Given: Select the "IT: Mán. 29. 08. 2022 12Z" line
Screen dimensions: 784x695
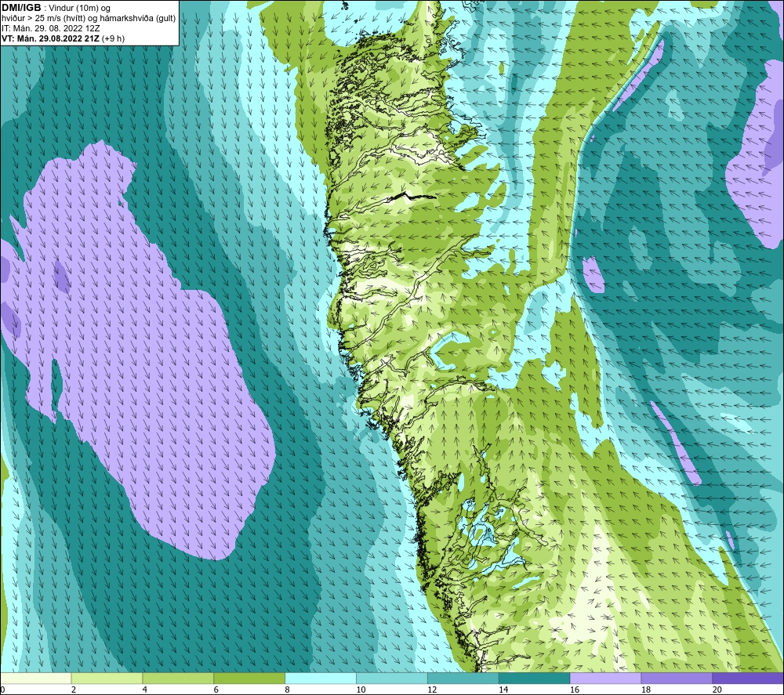Looking at the screenshot, I should 51,28.
